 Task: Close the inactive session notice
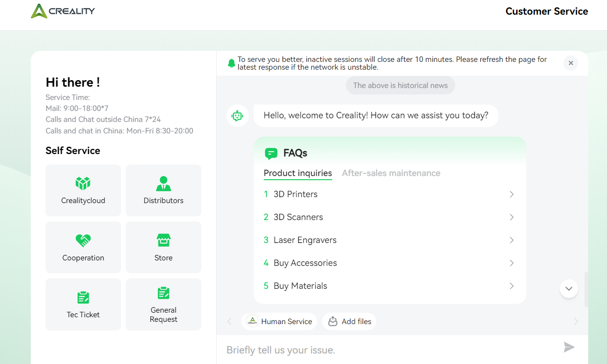[571, 63]
